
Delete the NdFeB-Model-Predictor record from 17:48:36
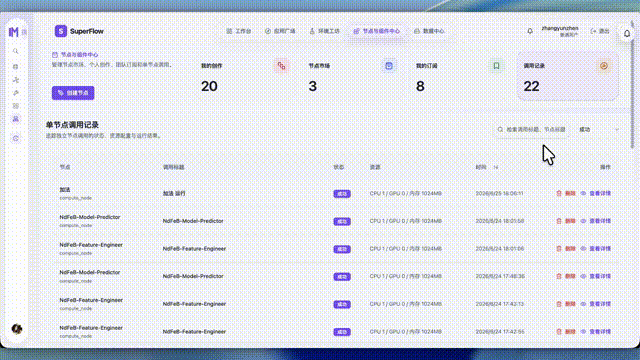(566, 276)
